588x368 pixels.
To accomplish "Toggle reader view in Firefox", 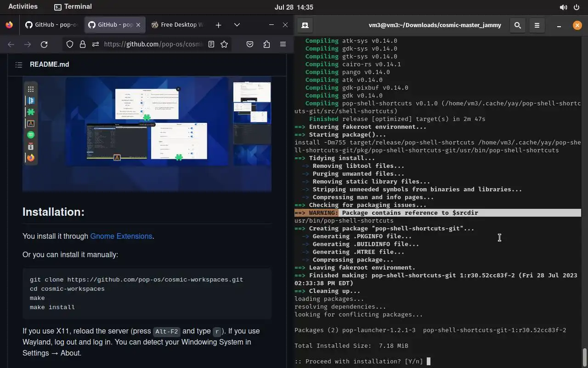I will point(211,44).
